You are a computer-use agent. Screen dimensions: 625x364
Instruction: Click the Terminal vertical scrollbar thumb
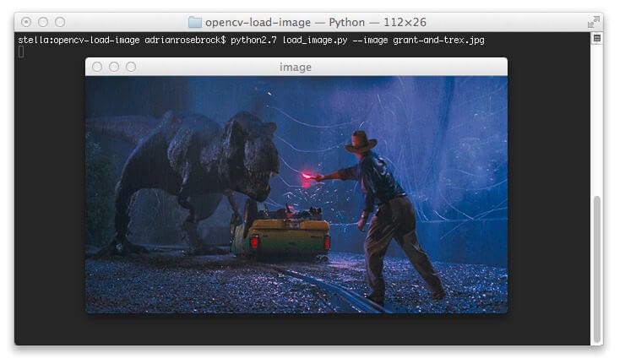[596, 269]
